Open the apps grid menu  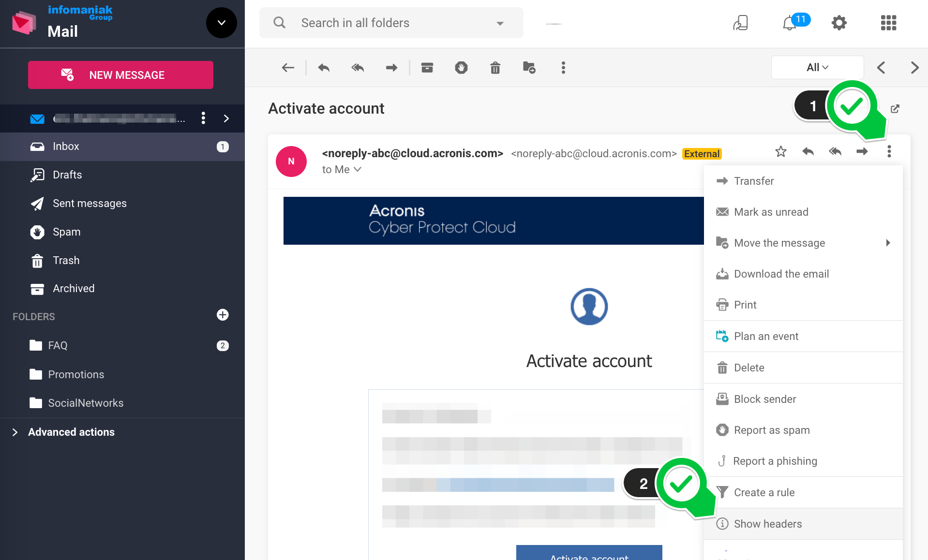(888, 23)
